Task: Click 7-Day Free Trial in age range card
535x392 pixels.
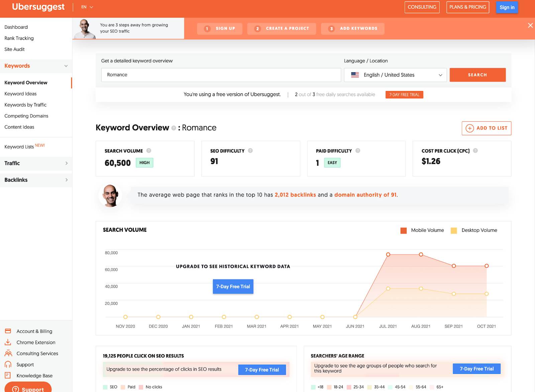Action: click(x=476, y=369)
